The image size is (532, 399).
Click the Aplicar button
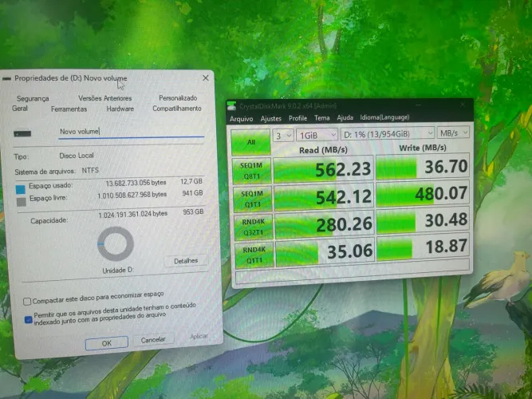coord(199,336)
